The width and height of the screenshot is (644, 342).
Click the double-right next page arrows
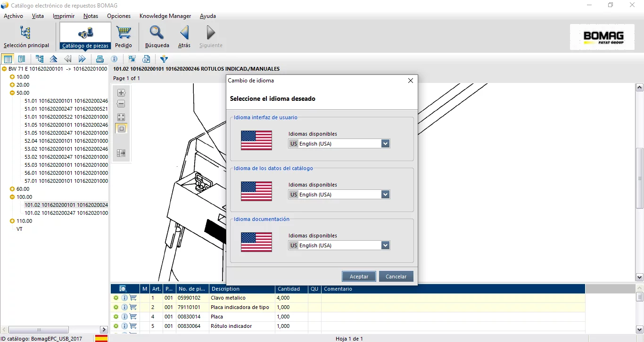[x=82, y=59]
